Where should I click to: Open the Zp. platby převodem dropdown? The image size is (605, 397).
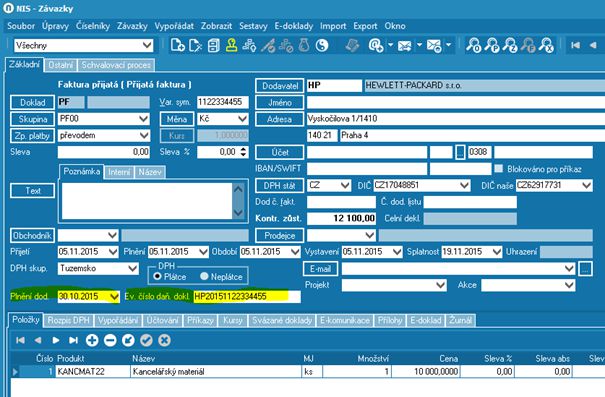click(x=144, y=135)
